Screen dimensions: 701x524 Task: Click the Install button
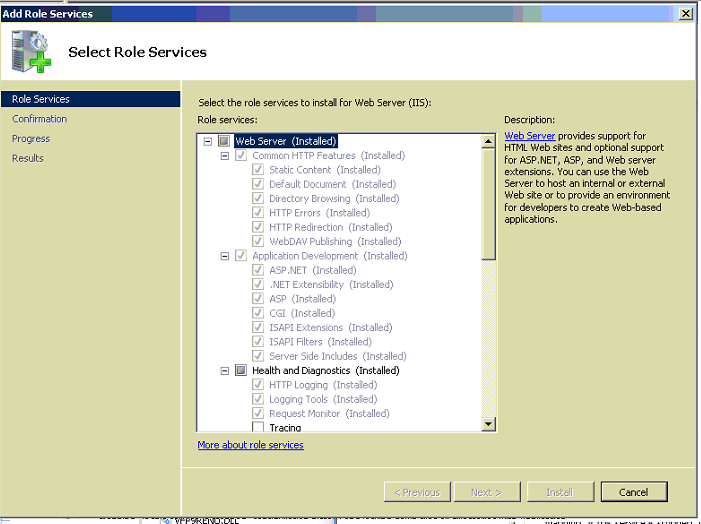[x=560, y=492]
